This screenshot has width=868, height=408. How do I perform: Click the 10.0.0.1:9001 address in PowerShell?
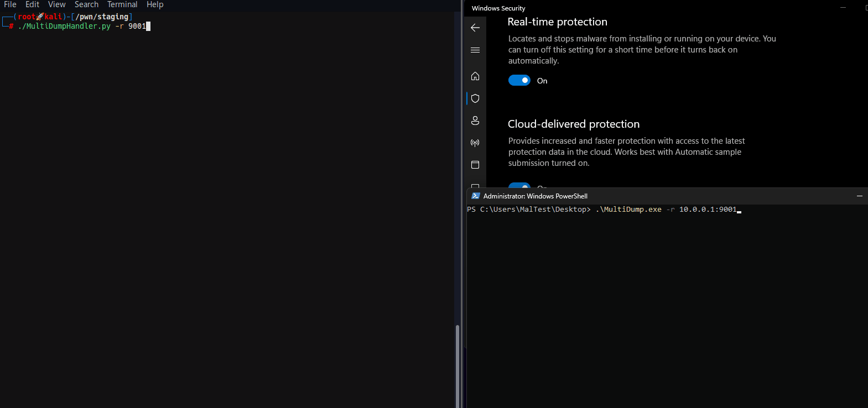[708, 210]
